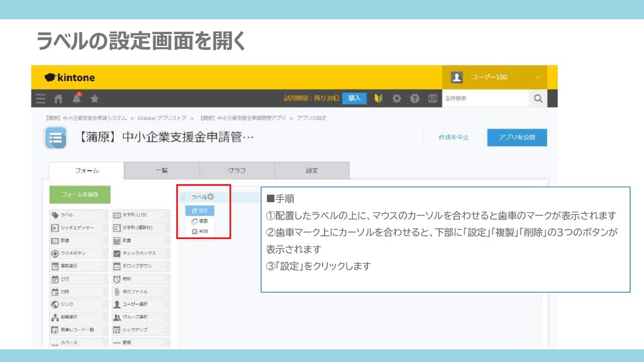
Task: Click the app list icon beside title
Action: pos(55,138)
